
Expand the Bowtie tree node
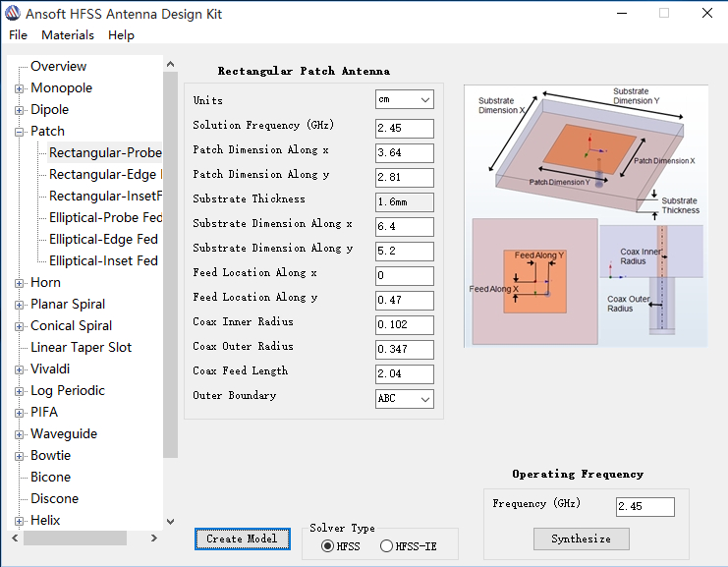pyautogui.click(x=19, y=456)
